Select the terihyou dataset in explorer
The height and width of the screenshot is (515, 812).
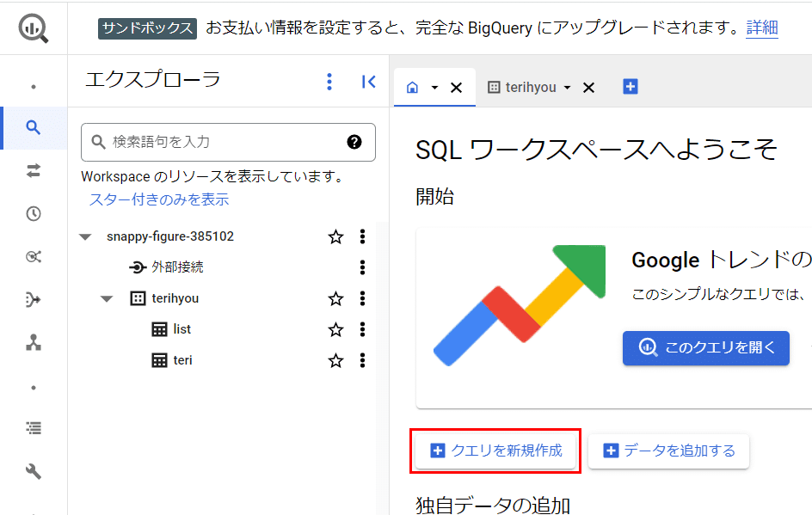tap(175, 298)
